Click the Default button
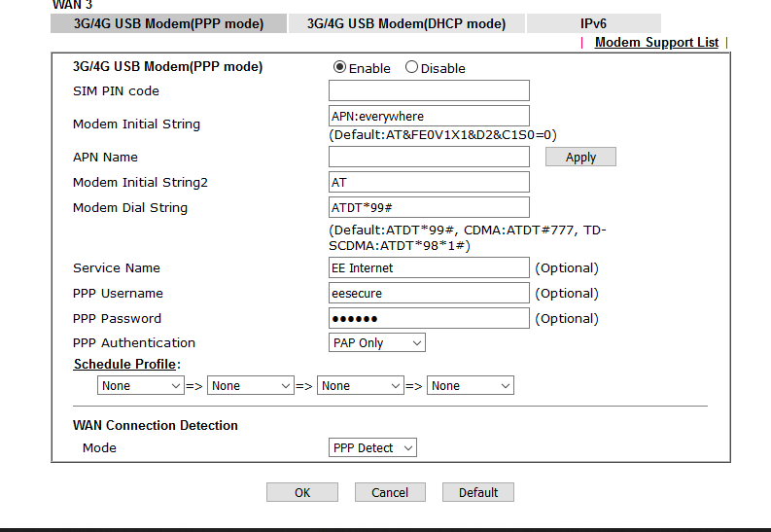This screenshot has height=532, width=771. pyautogui.click(x=478, y=492)
